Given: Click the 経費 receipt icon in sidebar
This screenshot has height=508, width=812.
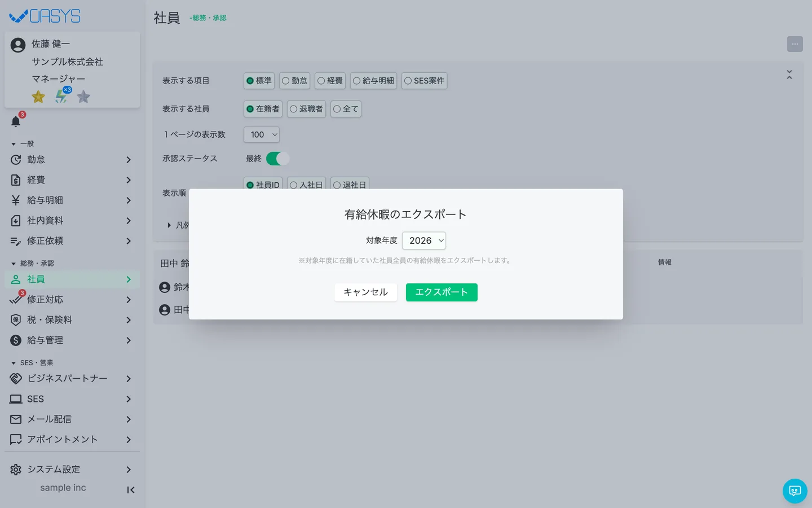Looking at the screenshot, I should (x=16, y=180).
